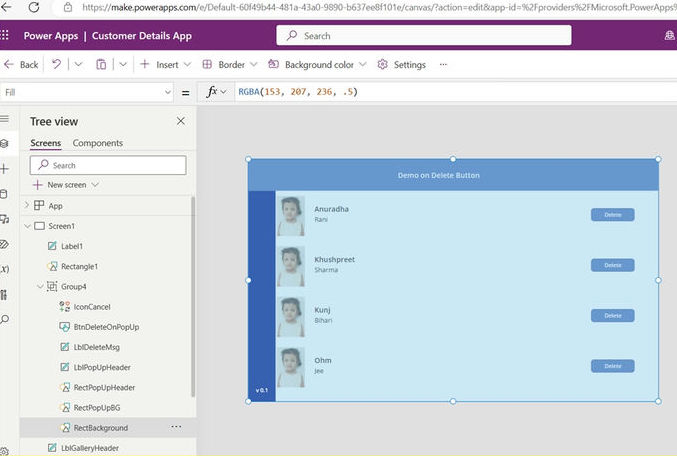Open the Undo dropdown arrow
Viewport: 677px width, 456px height.
point(78,64)
